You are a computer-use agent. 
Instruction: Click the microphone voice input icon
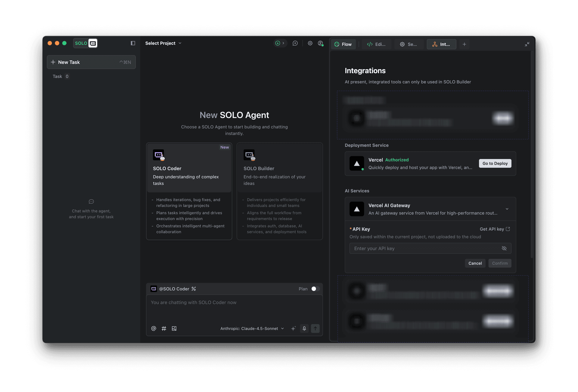(304, 329)
